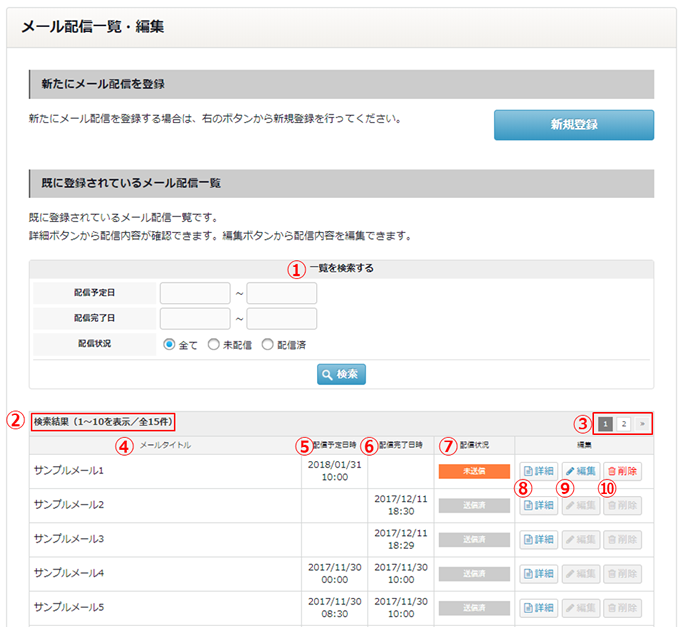Click disabled 削除 for サンプルメール2

point(622,505)
